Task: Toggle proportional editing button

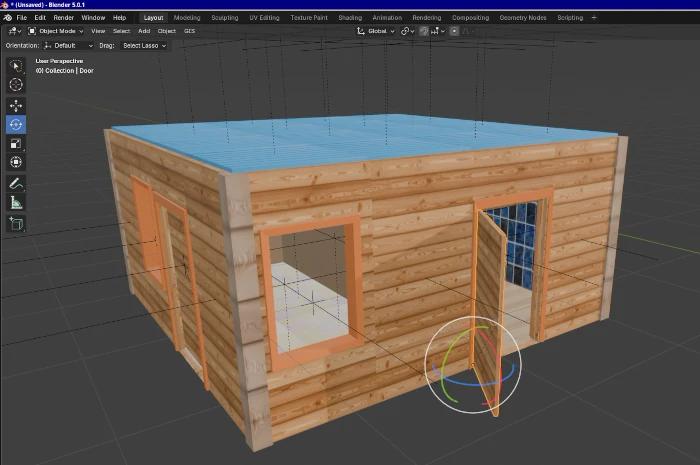Action: tap(454, 31)
